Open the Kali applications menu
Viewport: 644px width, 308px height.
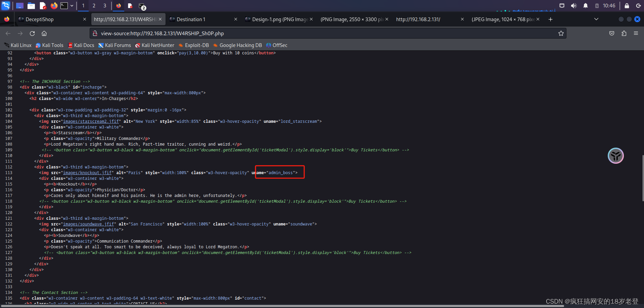[x=6, y=5]
